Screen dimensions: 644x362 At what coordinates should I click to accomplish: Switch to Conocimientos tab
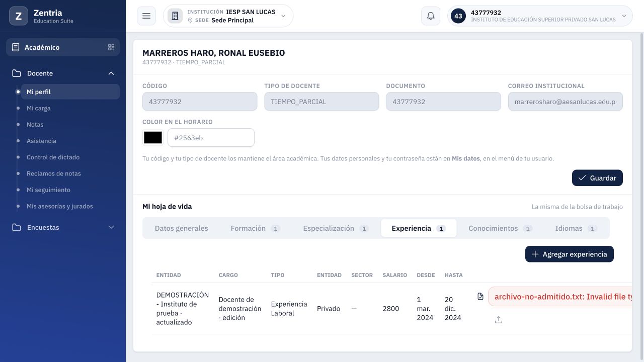[x=500, y=228]
